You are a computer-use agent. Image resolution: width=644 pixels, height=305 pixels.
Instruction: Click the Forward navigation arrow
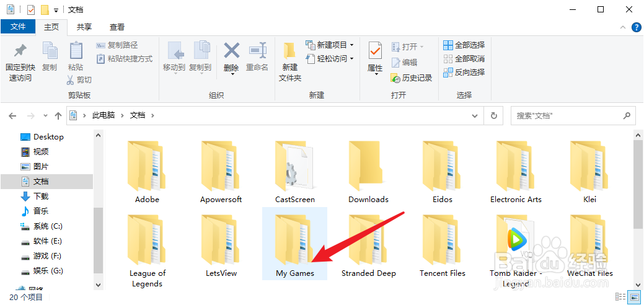point(31,116)
